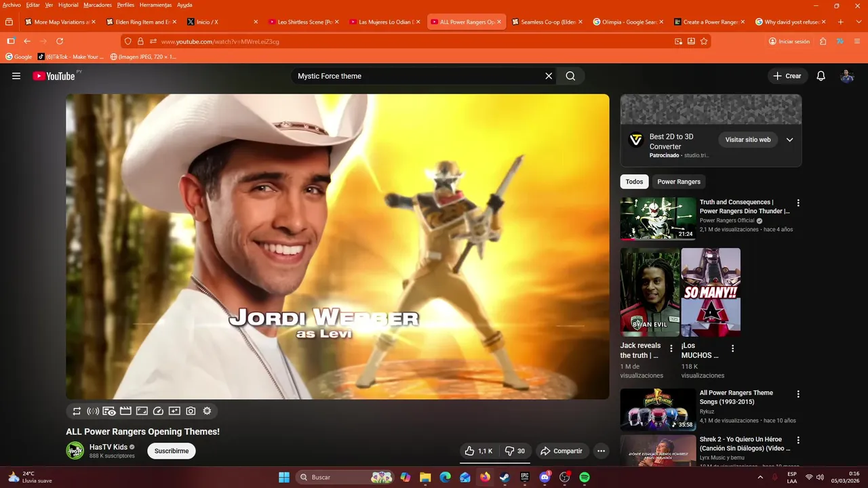Screen dimensions: 868x488
Task: Open Discord from the taskbar
Action: point(545,477)
